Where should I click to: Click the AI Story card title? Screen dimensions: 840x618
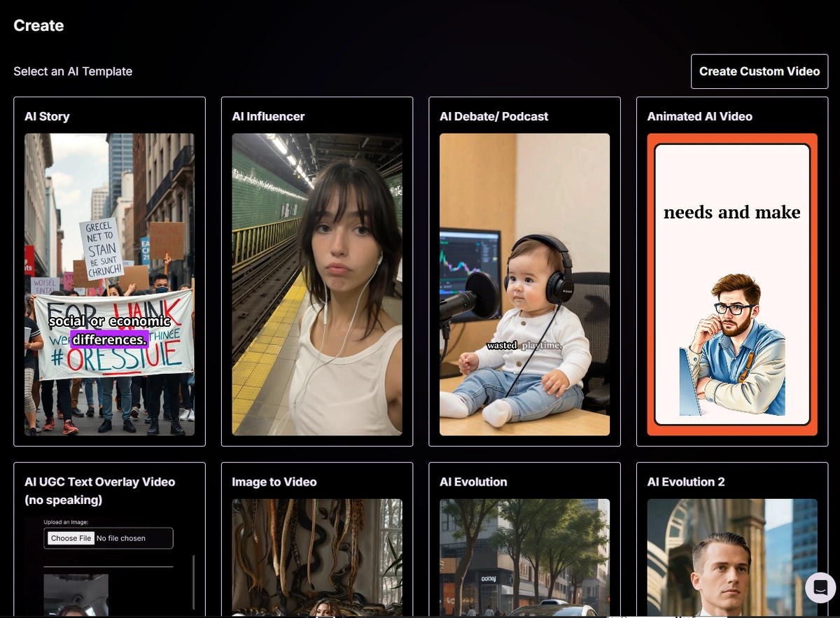tap(47, 116)
